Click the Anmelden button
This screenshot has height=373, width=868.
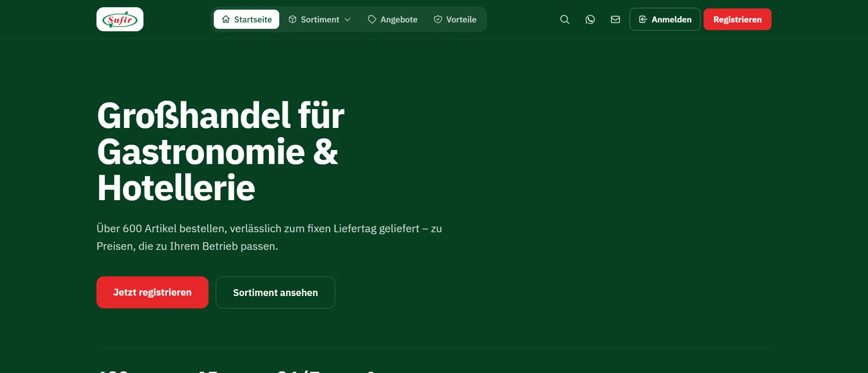pos(665,20)
